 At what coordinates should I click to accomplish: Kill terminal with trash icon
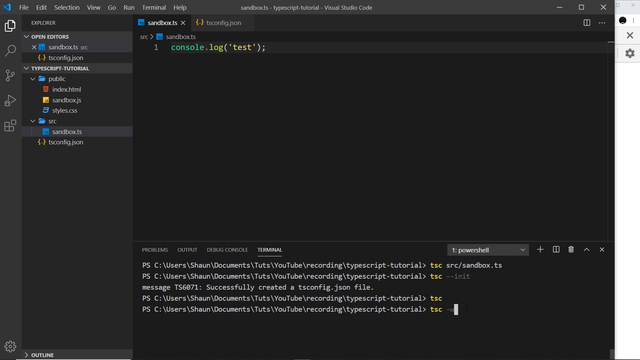571,249
